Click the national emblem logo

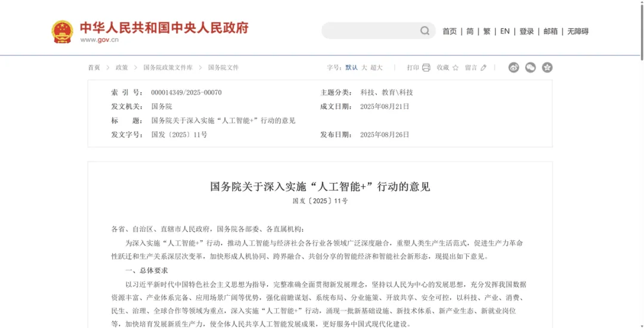[62, 32]
